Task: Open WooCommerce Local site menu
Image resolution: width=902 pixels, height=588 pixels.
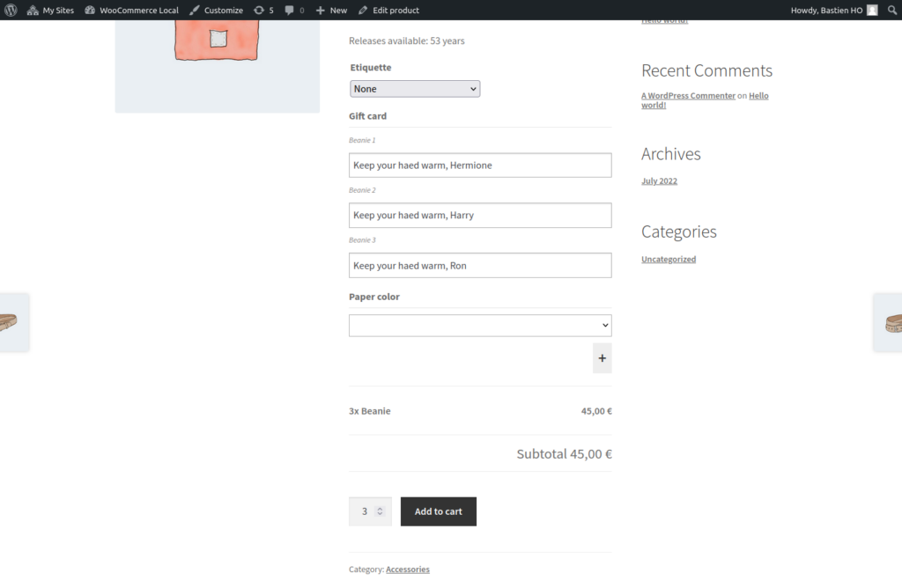Action: pos(131,10)
